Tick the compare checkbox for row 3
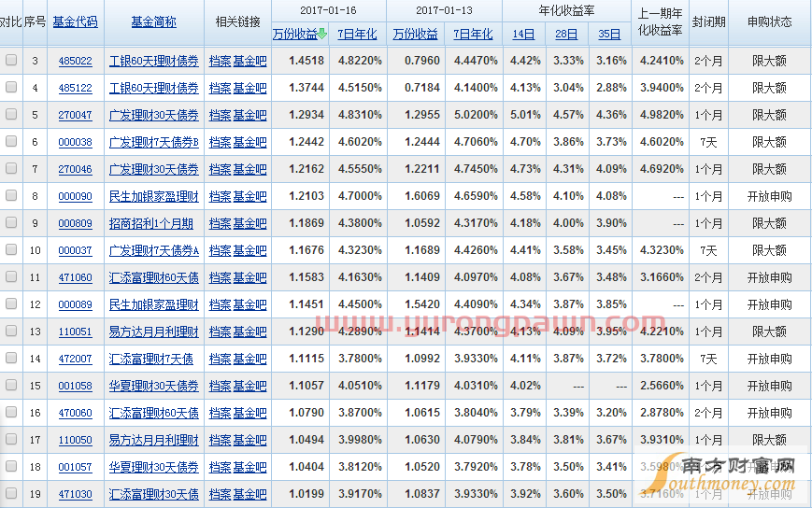812x508 pixels. pyautogui.click(x=11, y=60)
